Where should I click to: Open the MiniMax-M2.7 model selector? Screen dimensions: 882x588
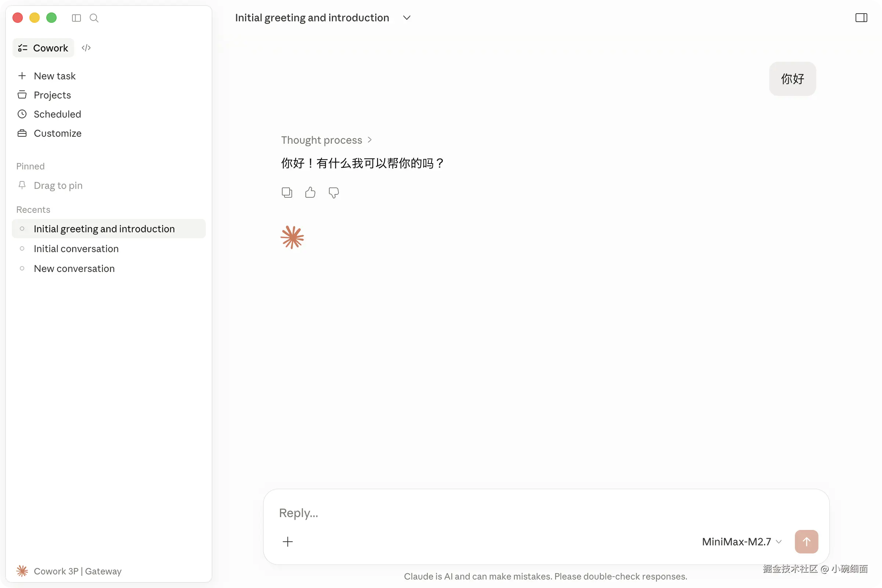[x=741, y=541]
